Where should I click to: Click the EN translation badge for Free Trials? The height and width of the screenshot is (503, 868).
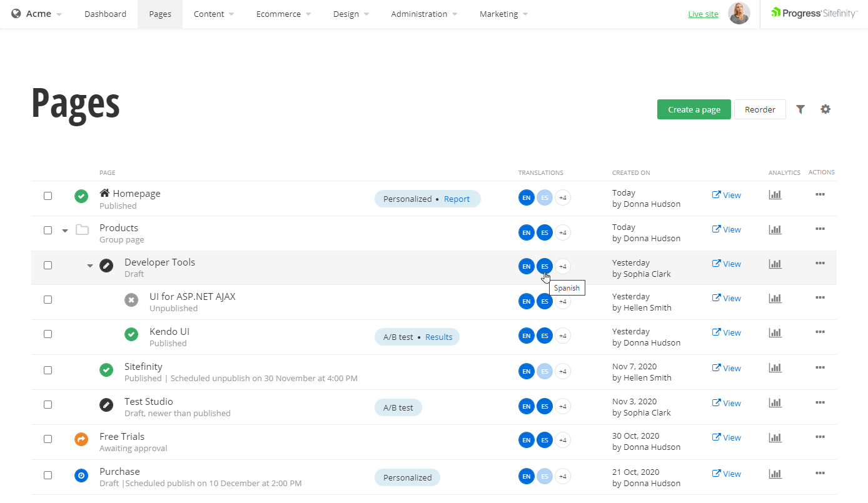[526, 440]
